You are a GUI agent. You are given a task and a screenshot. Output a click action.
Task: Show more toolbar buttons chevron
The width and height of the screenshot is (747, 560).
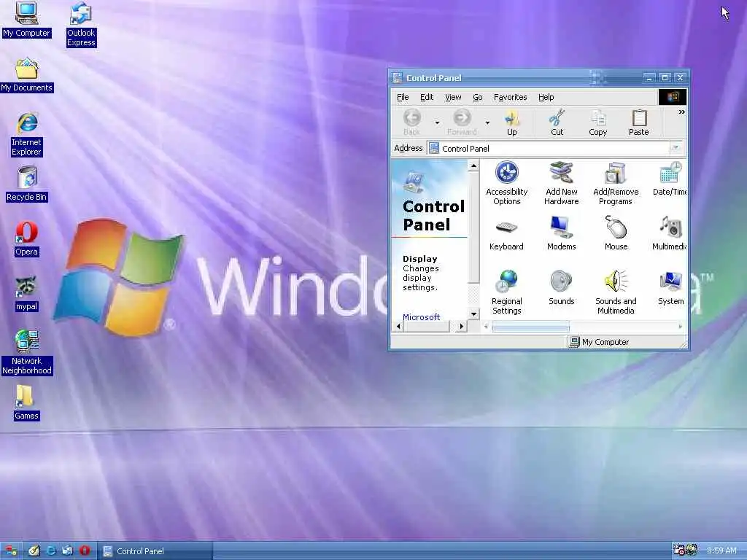(682, 112)
